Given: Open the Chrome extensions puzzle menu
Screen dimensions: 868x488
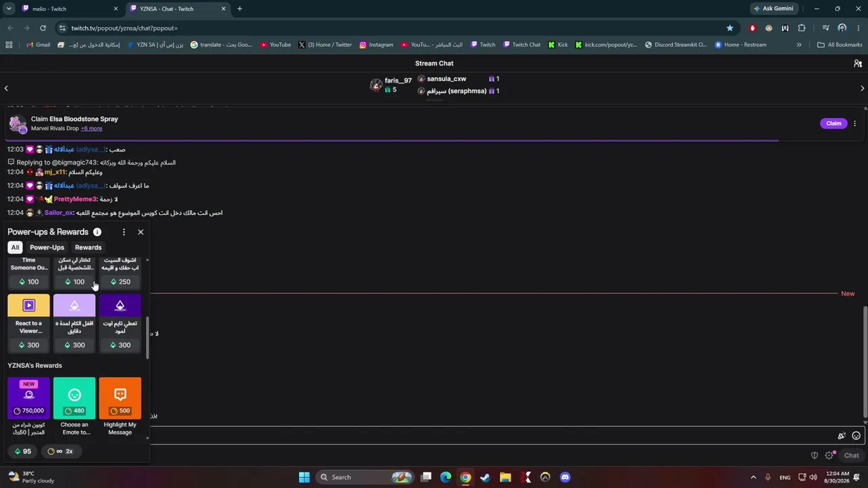Looking at the screenshot, I should (x=802, y=28).
